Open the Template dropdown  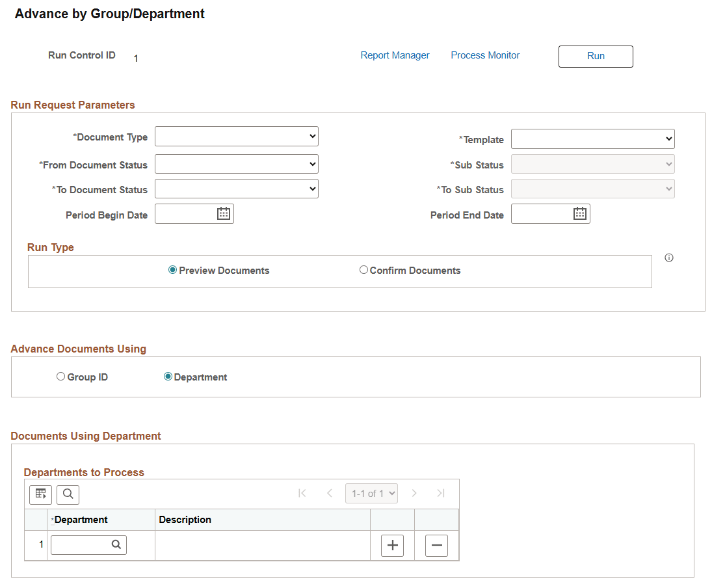pyautogui.click(x=592, y=138)
